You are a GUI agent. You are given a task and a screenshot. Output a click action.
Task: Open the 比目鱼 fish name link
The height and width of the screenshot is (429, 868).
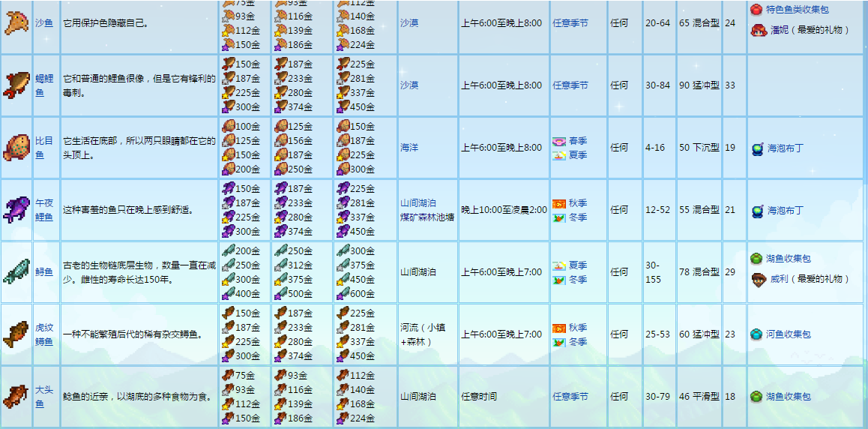click(43, 148)
